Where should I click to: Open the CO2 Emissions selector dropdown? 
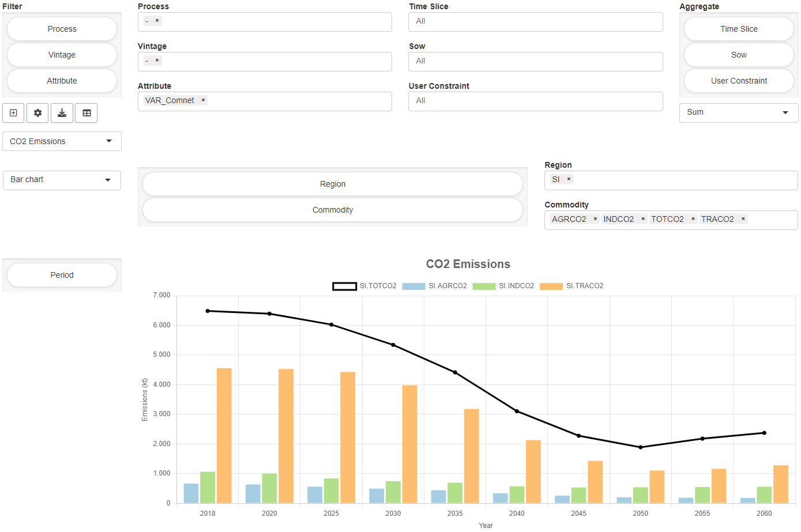(x=62, y=141)
